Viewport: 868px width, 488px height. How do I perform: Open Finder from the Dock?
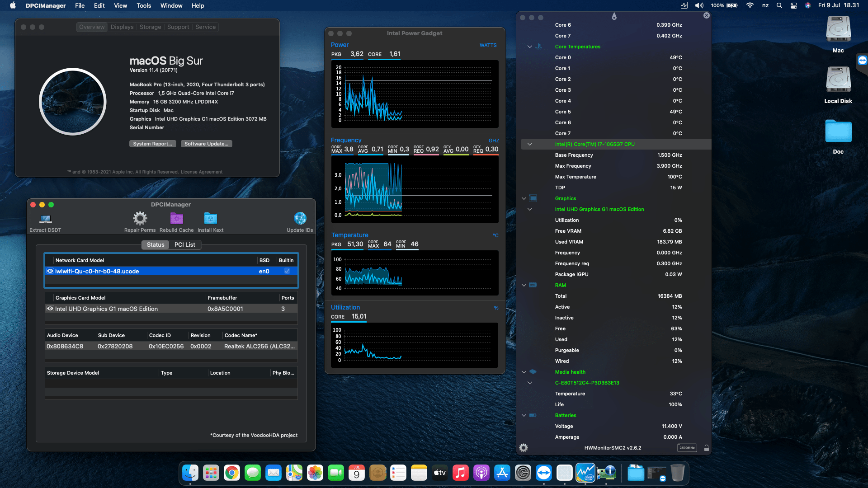(x=190, y=473)
